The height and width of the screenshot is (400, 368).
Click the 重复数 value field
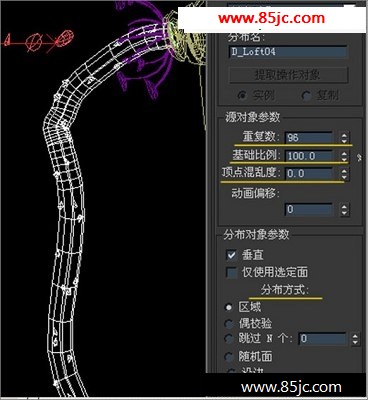pyautogui.click(x=309, y=137)
